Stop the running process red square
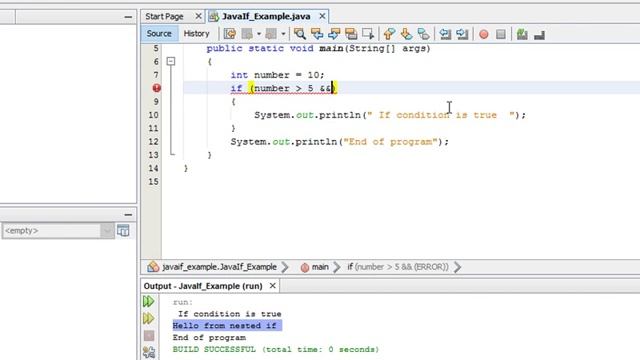640x360 pixels. coord(149,336)
